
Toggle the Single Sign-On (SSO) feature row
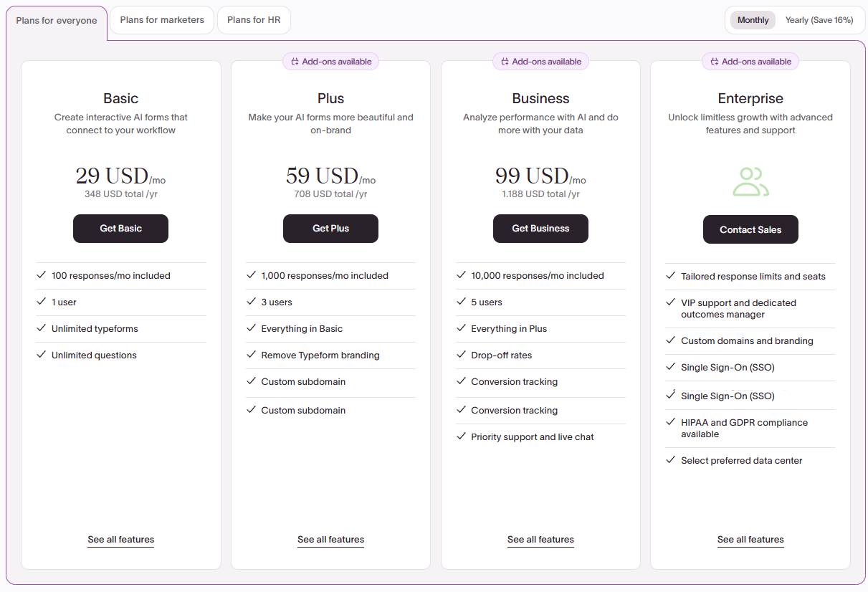click(726, 367)
